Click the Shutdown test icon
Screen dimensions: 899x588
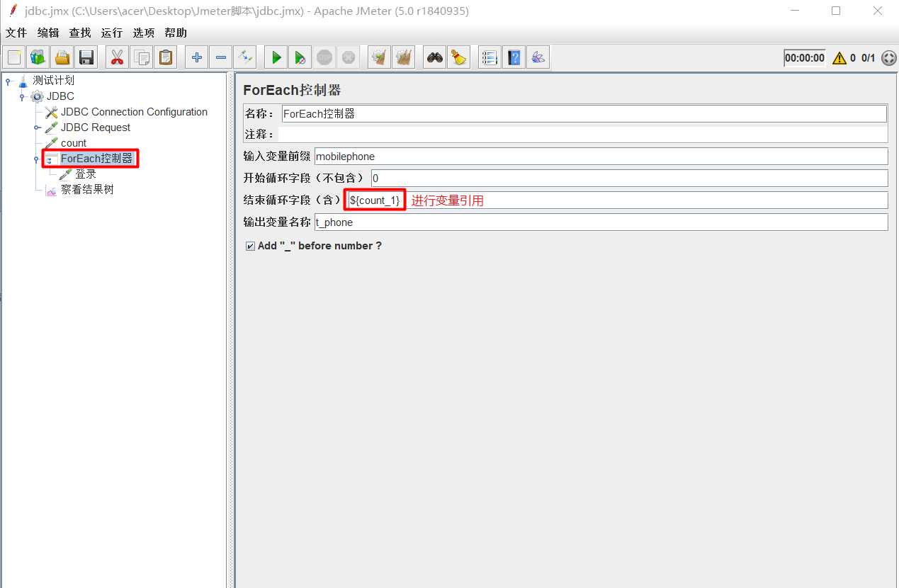point(349,57)
